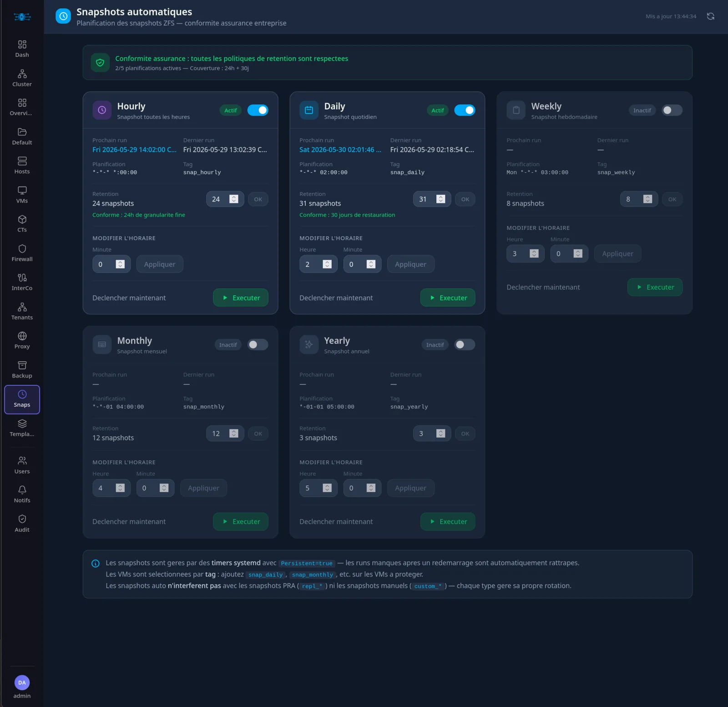The height and width of the screenshot is (707, 728).
Task: Click the Monthly card icon
Action: coord(102,344)
